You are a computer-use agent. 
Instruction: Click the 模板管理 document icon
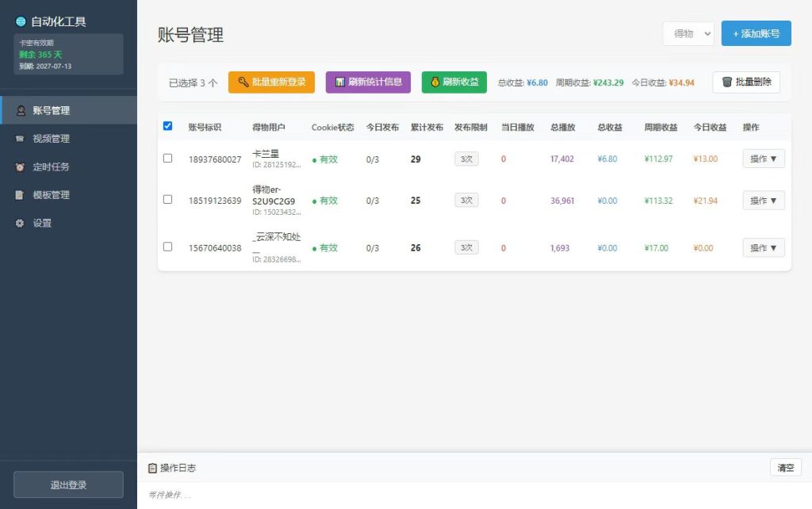[20, 195]
